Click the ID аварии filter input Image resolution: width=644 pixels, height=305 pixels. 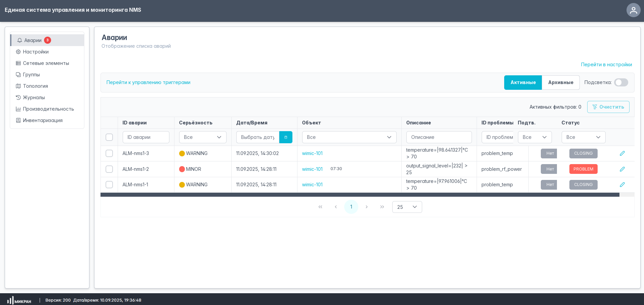click(146, 137)
